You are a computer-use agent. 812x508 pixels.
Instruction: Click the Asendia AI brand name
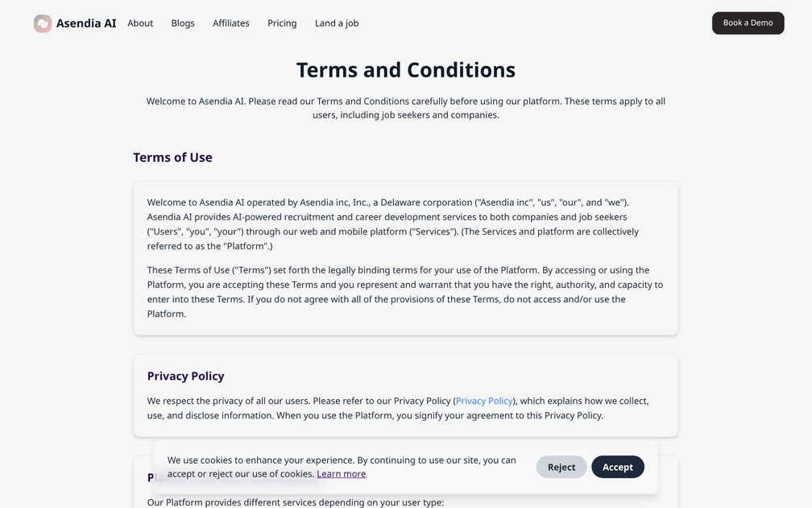click(86, 23)
